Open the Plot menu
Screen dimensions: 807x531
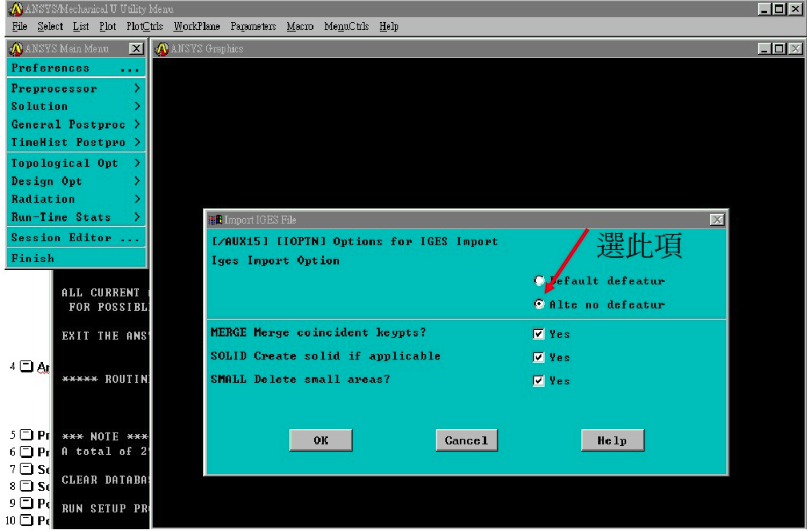click(108, 26)
